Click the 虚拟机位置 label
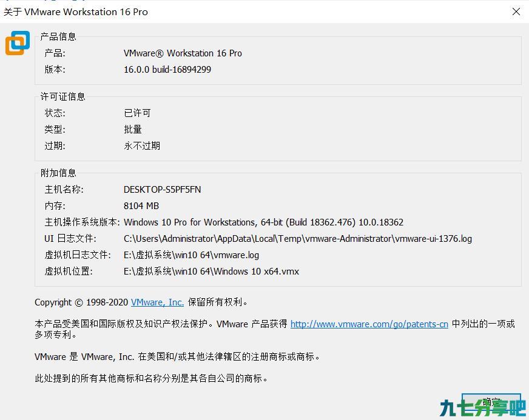Image resolution: width=529 pixels, height=420 pixels. coord(69,272)
